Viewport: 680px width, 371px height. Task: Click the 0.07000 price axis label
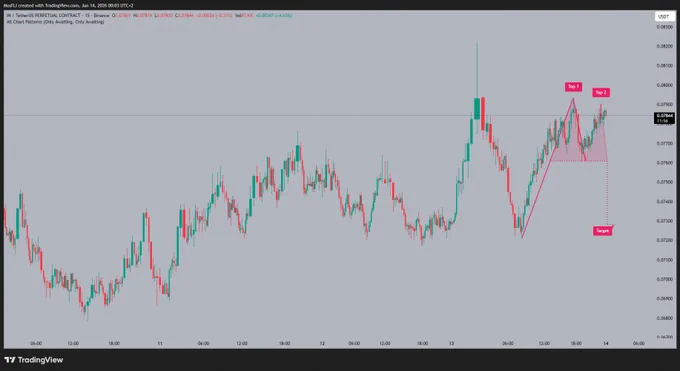(x=664, y=279)
